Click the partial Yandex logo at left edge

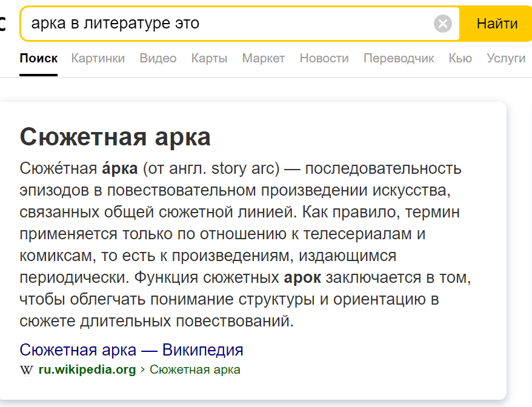click(3, 24)
